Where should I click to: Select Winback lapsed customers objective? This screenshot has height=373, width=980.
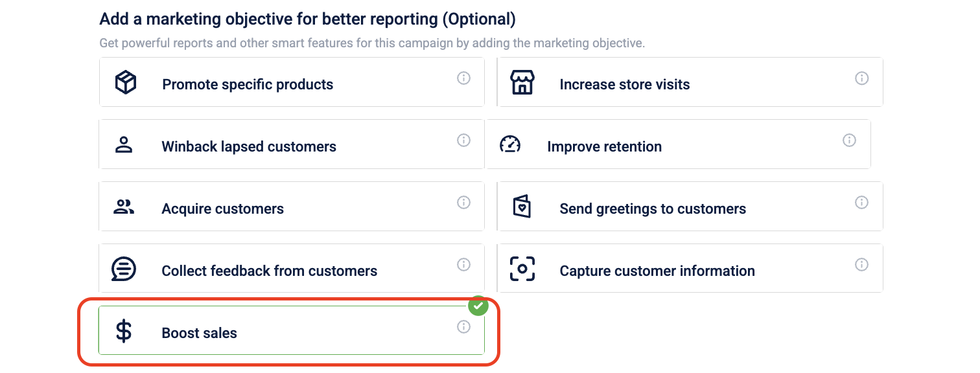tap(249, 146)
